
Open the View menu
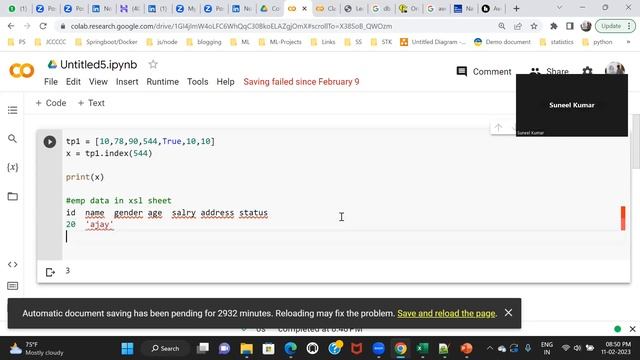point(98,82)
